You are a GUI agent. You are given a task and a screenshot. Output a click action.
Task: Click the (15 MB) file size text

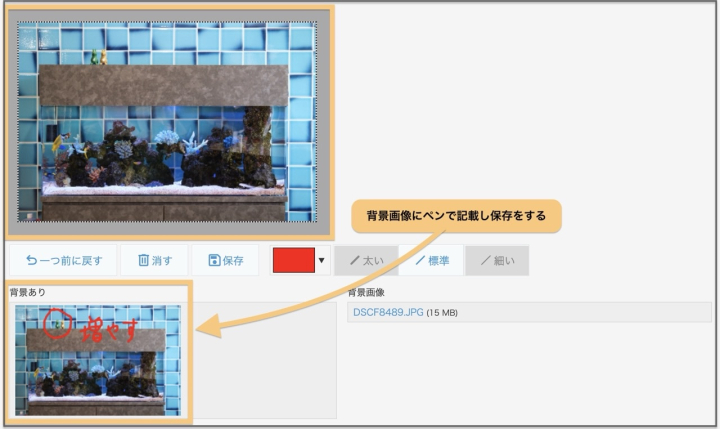coord(442,313)
